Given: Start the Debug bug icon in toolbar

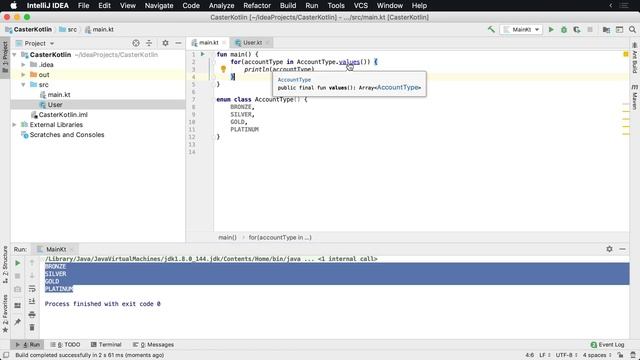Looking at the screenshot, I should 564,29.
